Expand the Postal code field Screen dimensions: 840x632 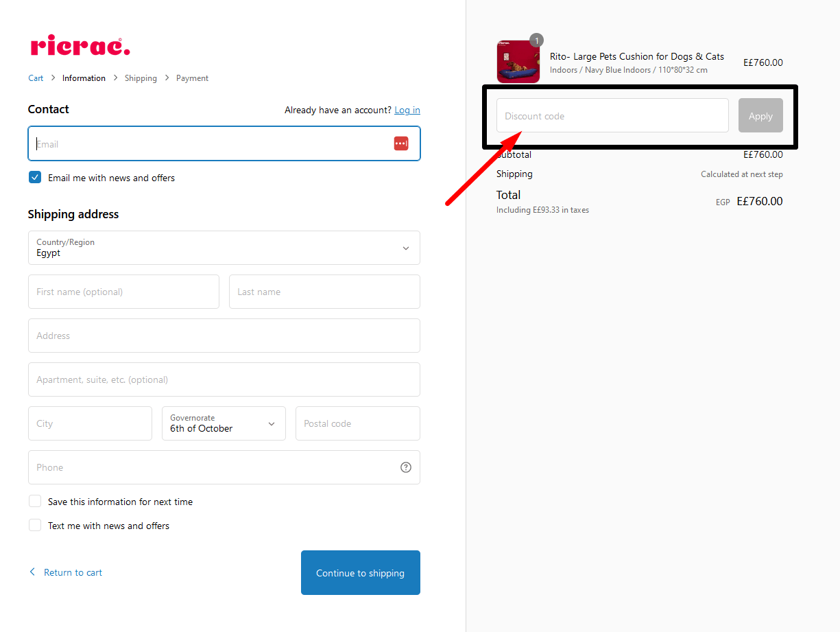[x=357, y=423]
